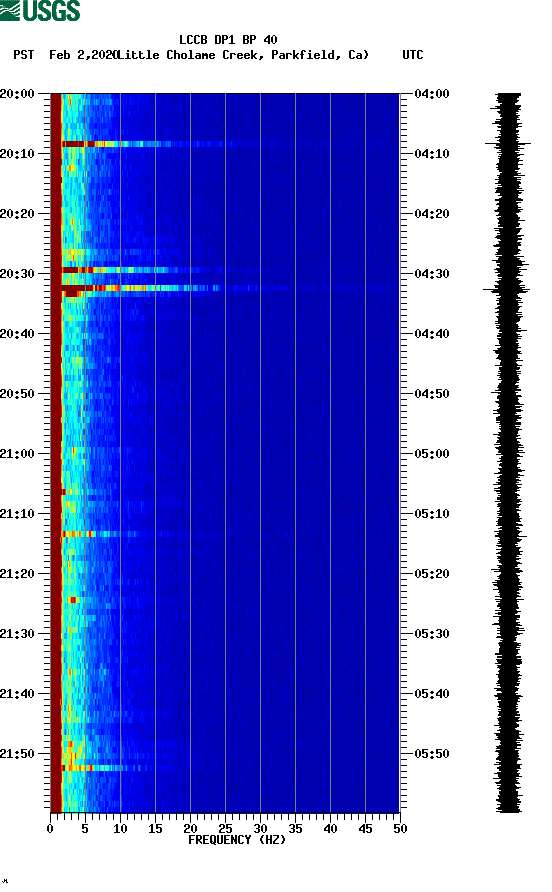
Task: Click the 05:30 UTC time label
Action: (432, 634)
